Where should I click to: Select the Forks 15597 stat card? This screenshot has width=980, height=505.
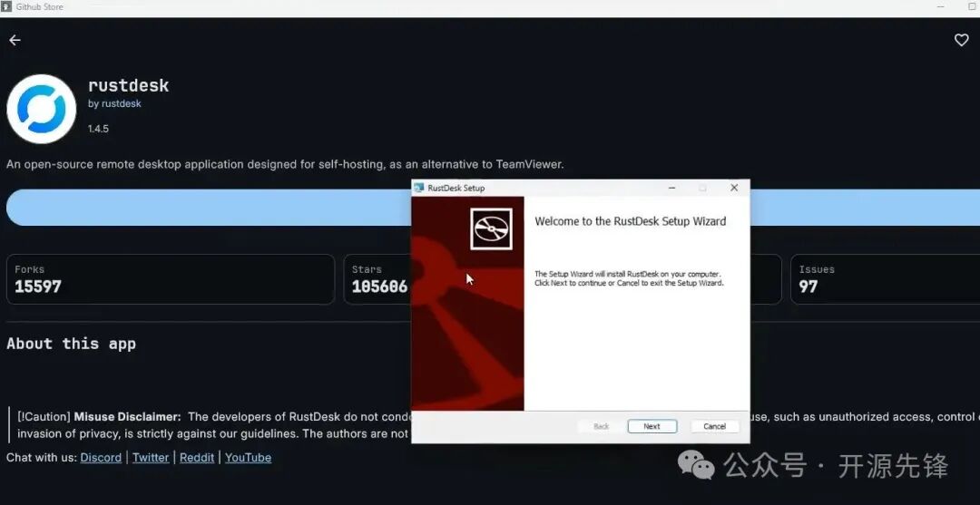(171, 279)
